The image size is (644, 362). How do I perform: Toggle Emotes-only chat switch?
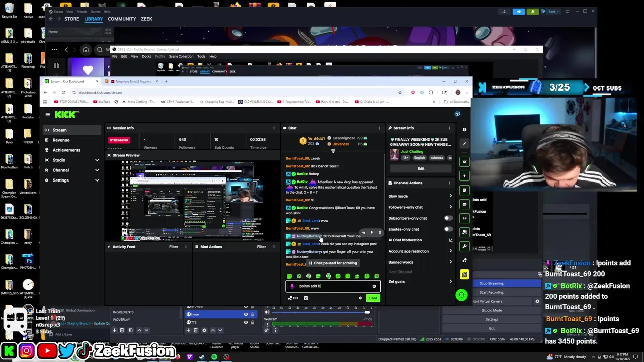(x=448, y=229)
